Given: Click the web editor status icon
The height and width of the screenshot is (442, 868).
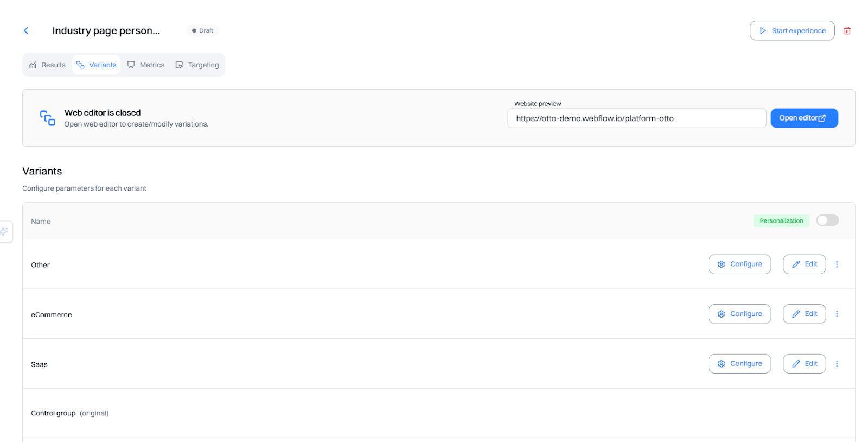Looking at the screenshot, I should 48,118.
